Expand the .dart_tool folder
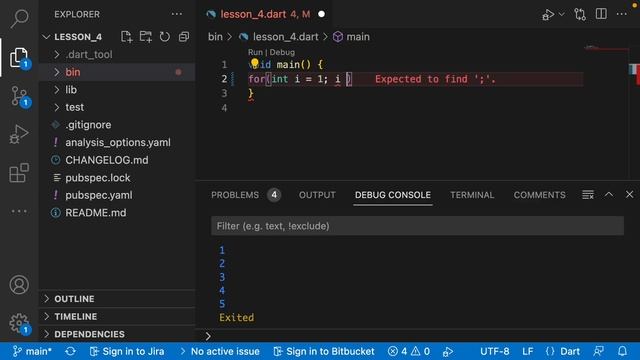The image size is (640, 360). click(x=118, y=54)
